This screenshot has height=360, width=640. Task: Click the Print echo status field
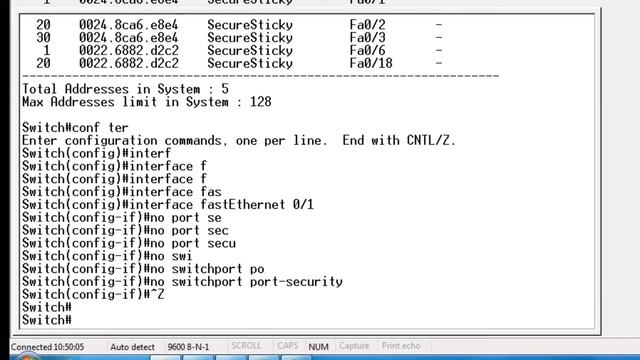[401, 346]
